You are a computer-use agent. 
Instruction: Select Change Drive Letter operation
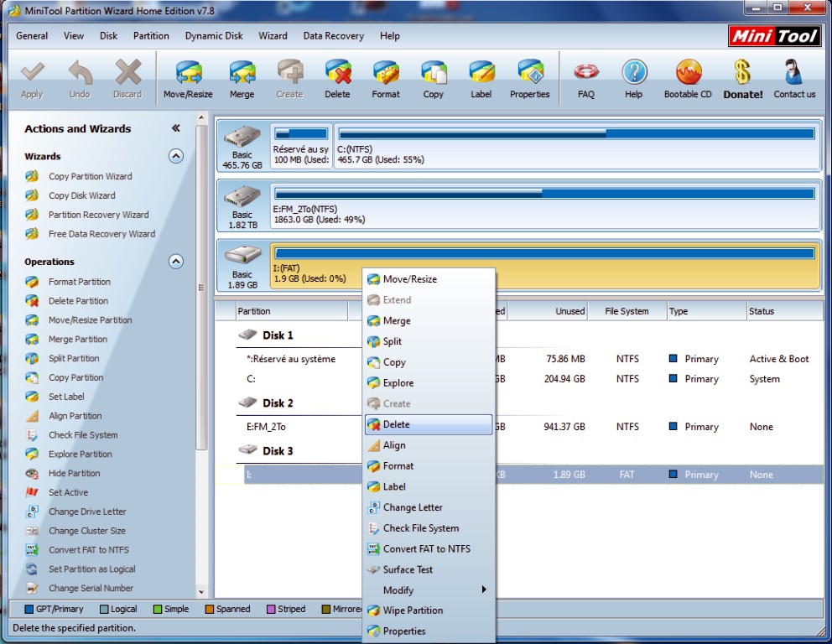87,512
